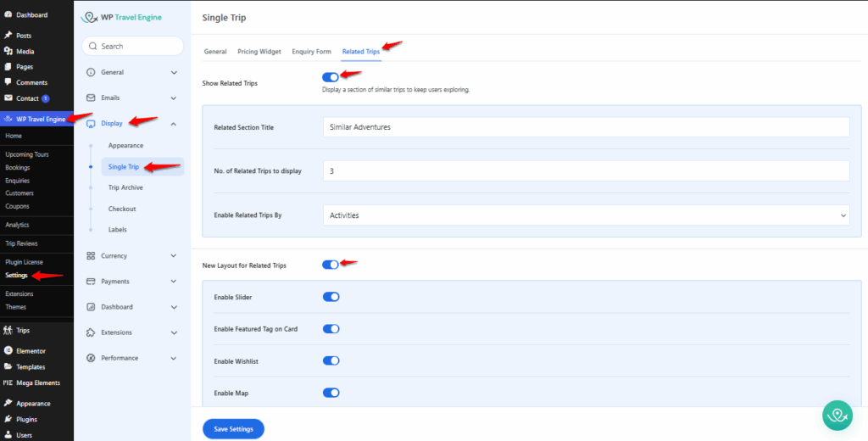The width and height of the screenshot is (868, 441).
Task: Turn off the Enable Slider switch
Action: (331, 297)
